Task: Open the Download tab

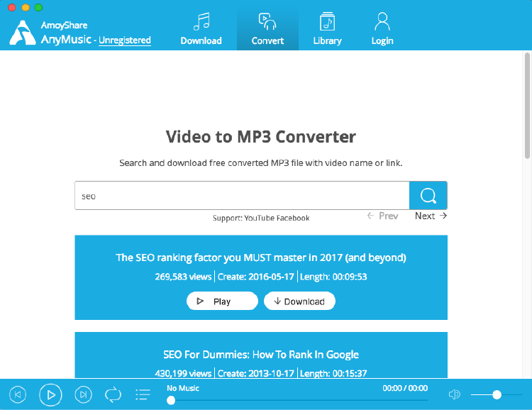Action: [x=201, y=29]
